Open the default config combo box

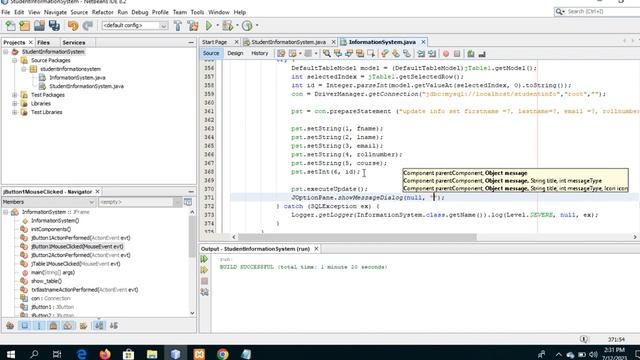point(135,26)
